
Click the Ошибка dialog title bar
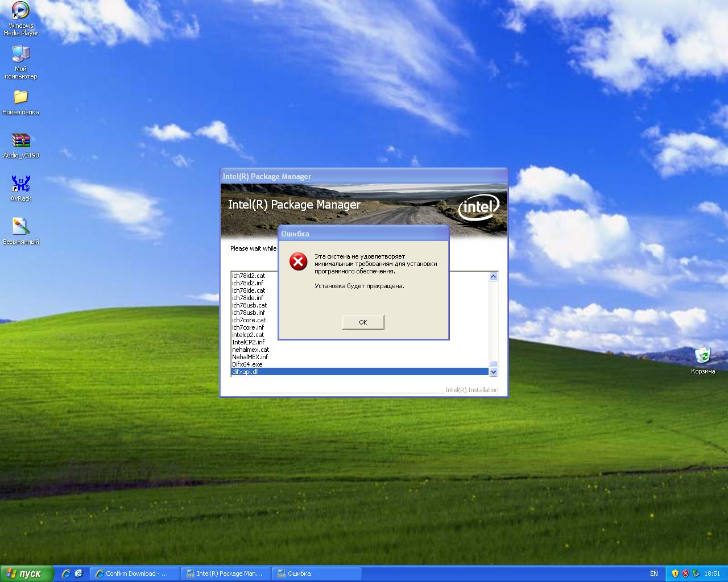click(363, 234)
